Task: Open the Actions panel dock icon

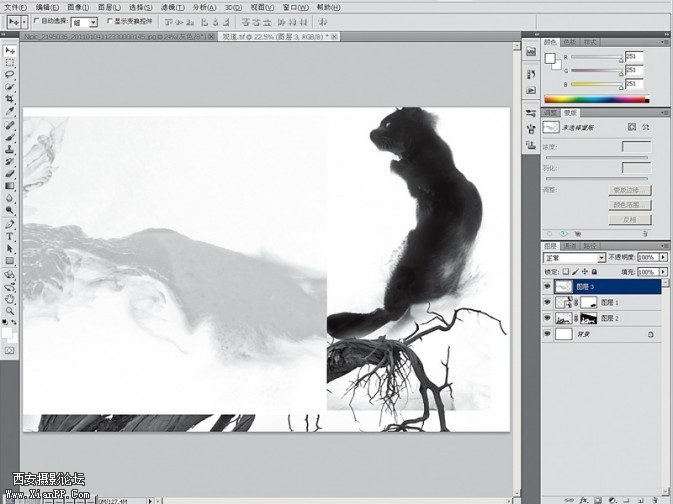Action: point(531,90)
